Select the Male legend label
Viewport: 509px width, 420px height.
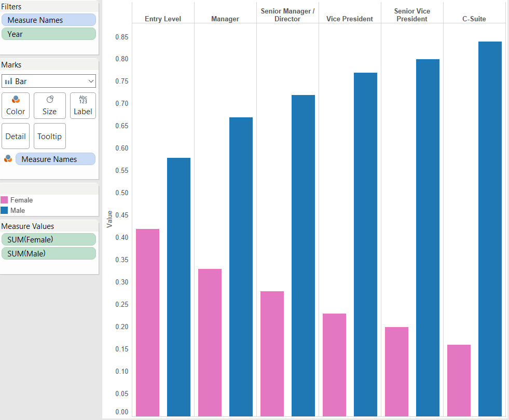pyautogui.click(x=18, y=210)
